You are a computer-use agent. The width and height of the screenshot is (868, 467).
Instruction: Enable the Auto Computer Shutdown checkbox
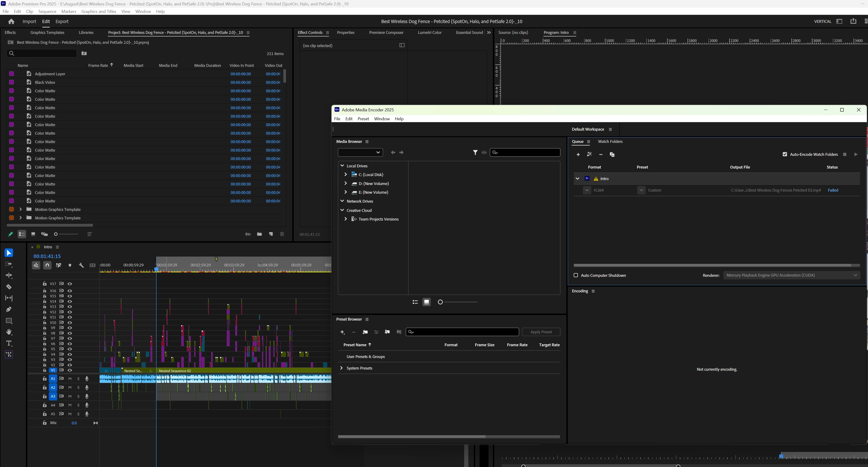pyautogui.click(x=576, y=275)
